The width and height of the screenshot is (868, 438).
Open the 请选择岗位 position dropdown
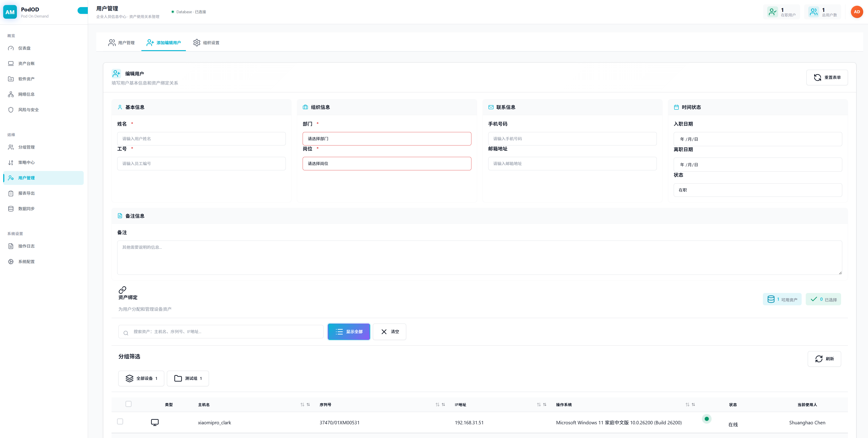[387, 164]
